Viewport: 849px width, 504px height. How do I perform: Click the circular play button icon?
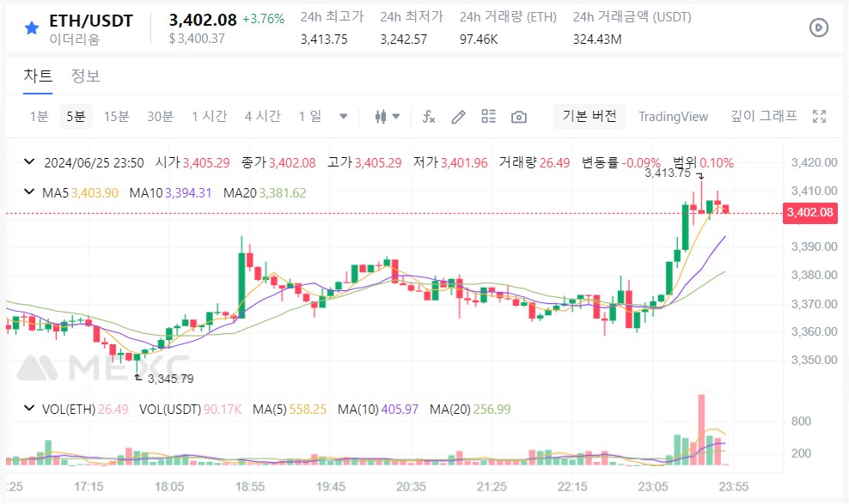819,27
